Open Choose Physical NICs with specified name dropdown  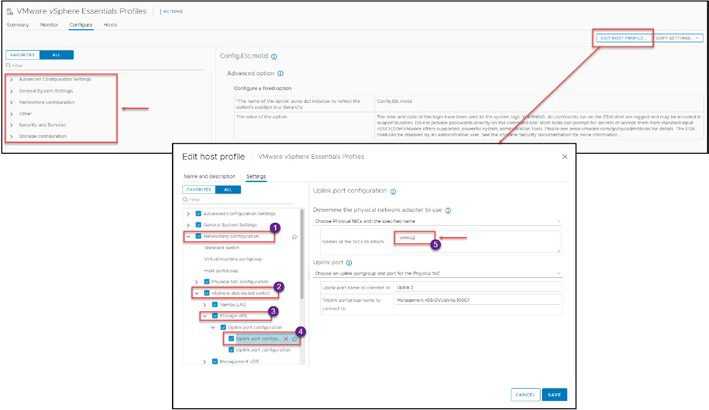[437, 221]
